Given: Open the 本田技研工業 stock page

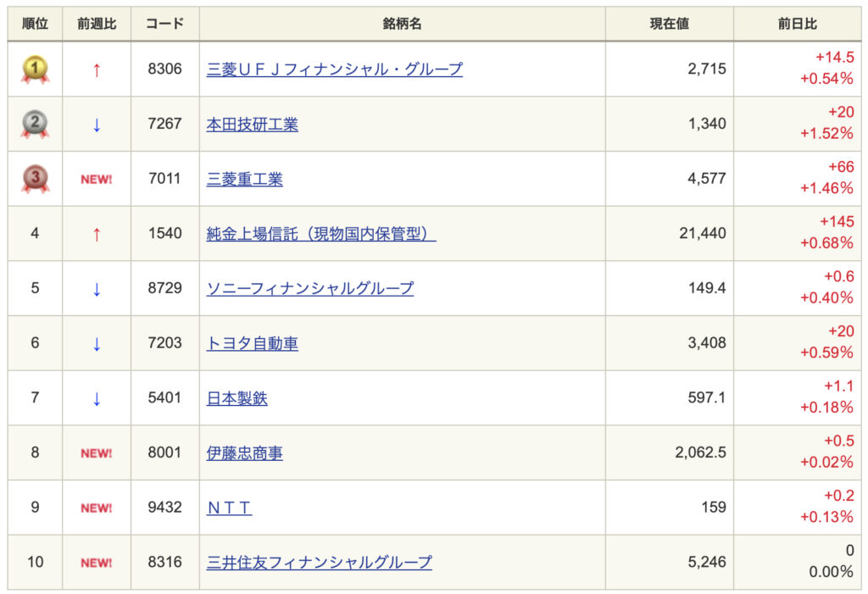Looking at the screenshot, I should pyautogui.click(x=253, y=125).
